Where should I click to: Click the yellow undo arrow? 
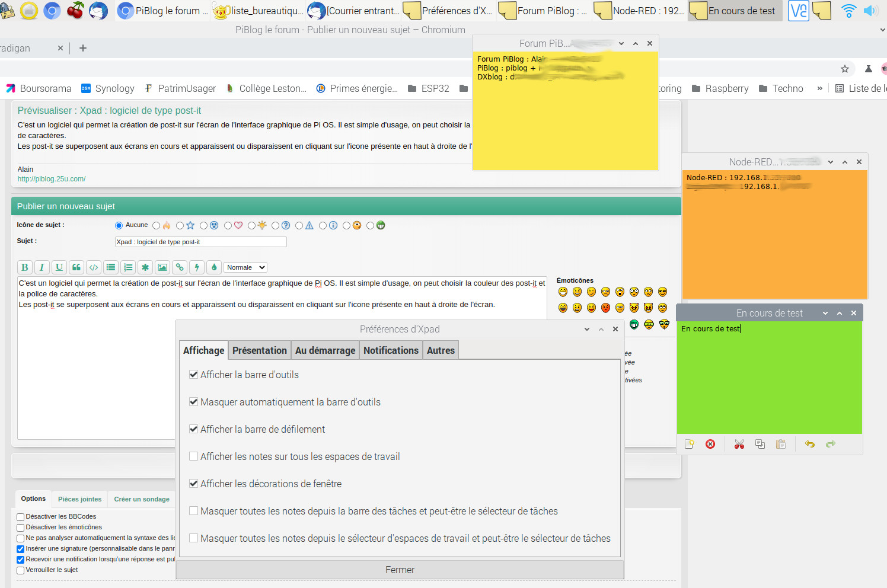click(809, 444)
